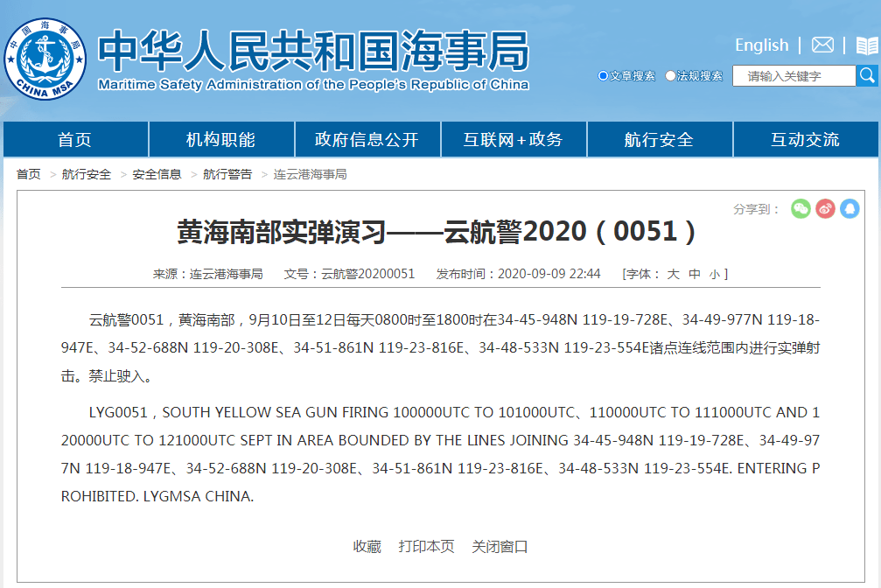This screenshot has width=881, height=588.
Task: Click the QQ share icon
Action: [x=849, y=210]
